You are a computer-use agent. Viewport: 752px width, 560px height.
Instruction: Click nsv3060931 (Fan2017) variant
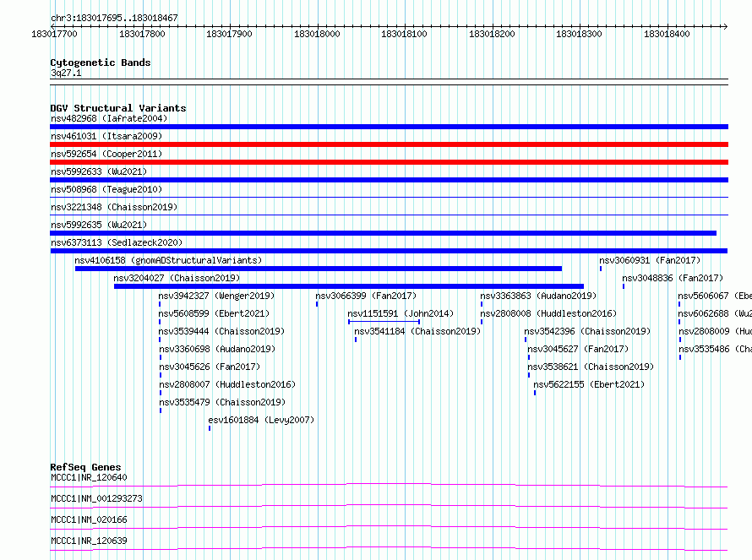coord(650,260)
